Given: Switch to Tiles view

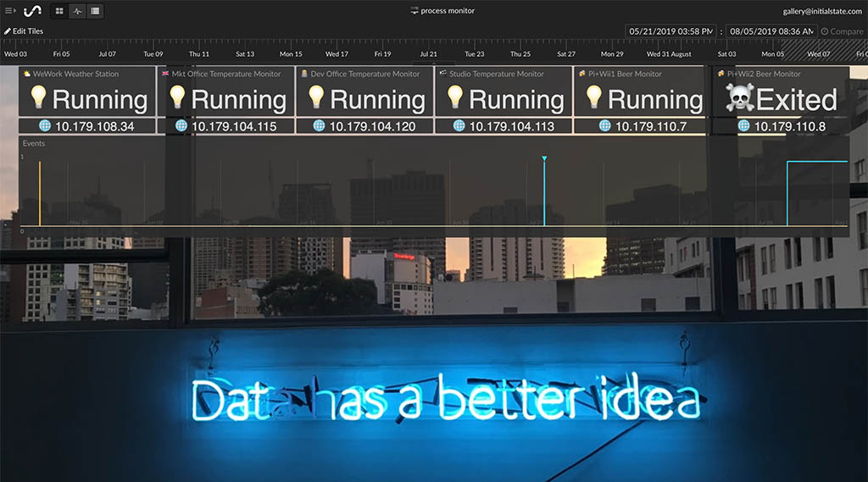Looking at the screenshot, I should [x=59, y=11].
